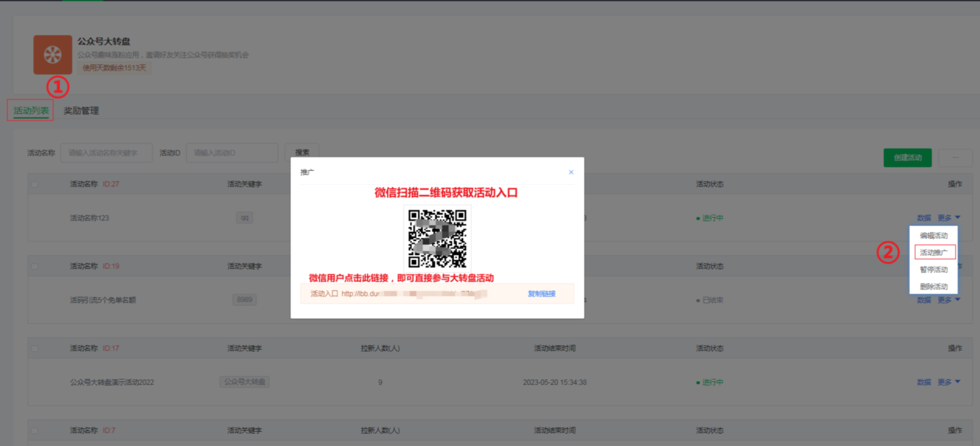Focus the 活动名称 search input
Screen dimensions: 980x446
[106, 153]
